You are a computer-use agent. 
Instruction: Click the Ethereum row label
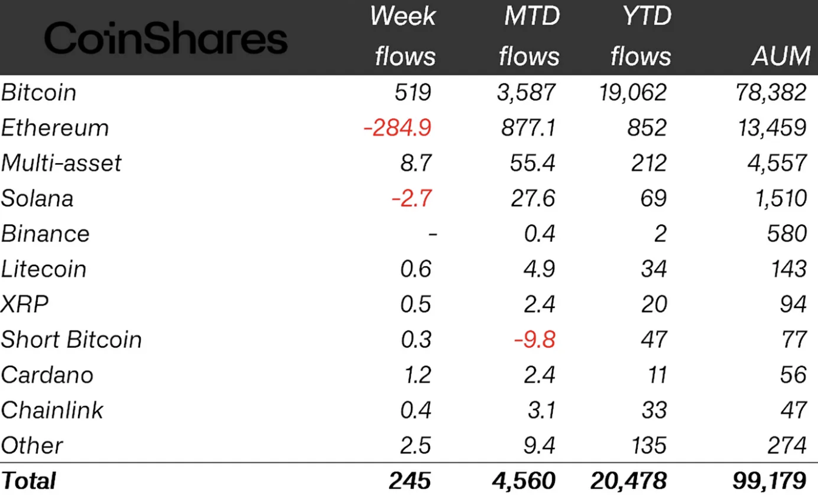(x=55, y=128)
